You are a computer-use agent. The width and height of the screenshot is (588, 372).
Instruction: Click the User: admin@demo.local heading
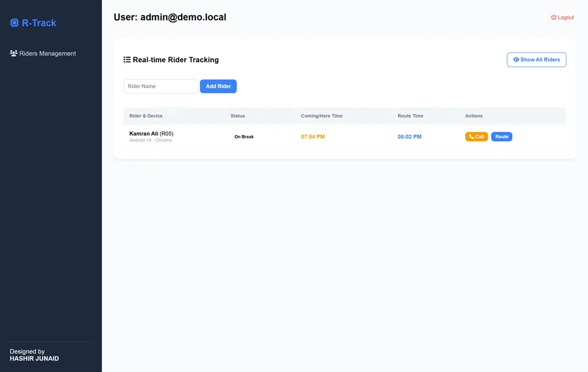pyautogui.click(x=170, y=17)
